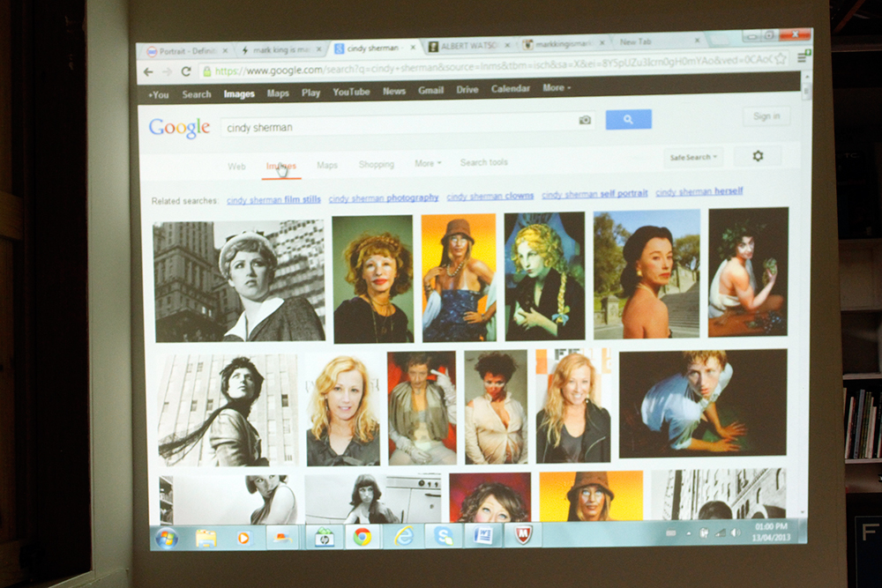Launch Internet Explorer from the taskbar
Image resolution: width=882 pixels, height=588 pixels.
(x=403, y=536)
